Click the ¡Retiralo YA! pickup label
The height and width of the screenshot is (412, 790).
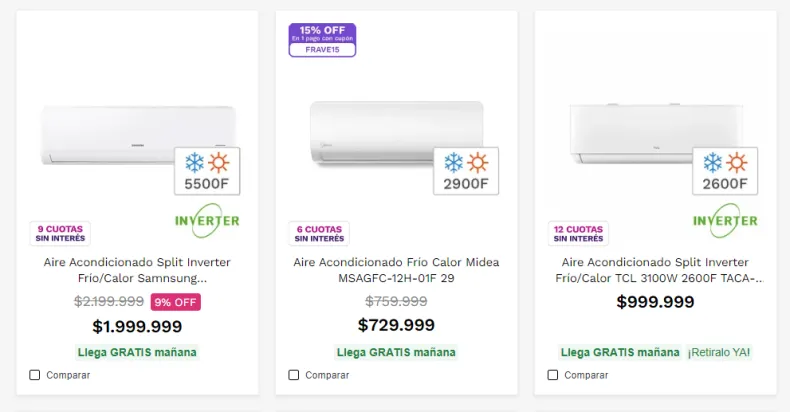718,352
